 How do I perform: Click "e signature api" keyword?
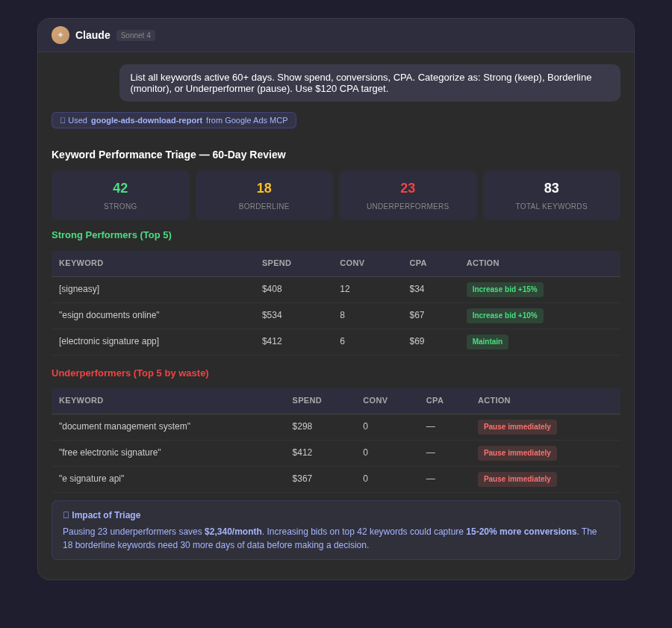coord(91,479)
